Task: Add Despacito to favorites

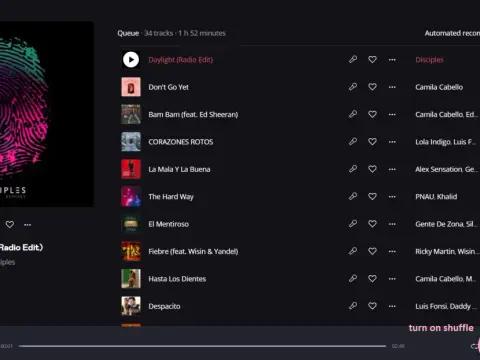Action: (x=372, y=306)
